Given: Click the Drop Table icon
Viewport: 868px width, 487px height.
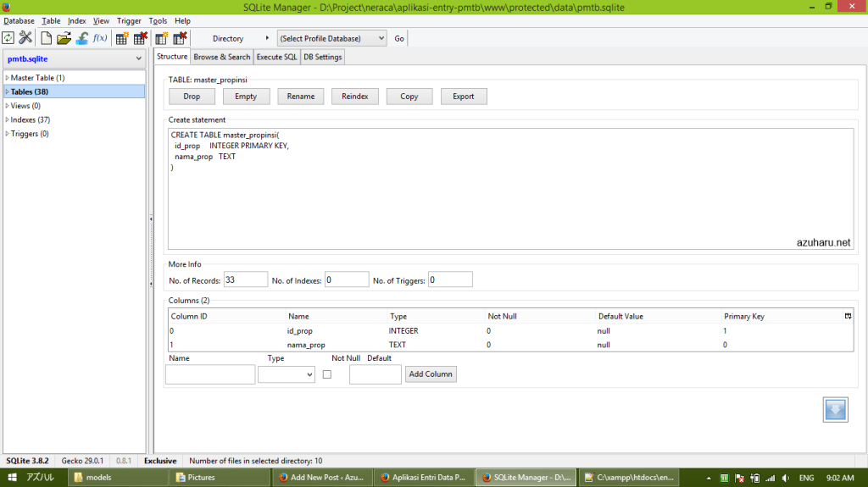Looking at the screenshot, I should pos(141,38).
